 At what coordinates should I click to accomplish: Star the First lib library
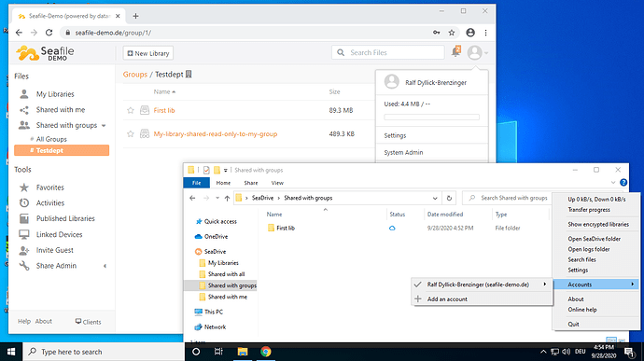(x=130, y=110)
